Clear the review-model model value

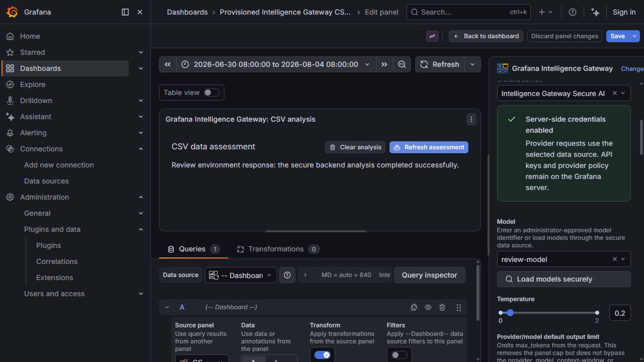[x=614, y=259]
